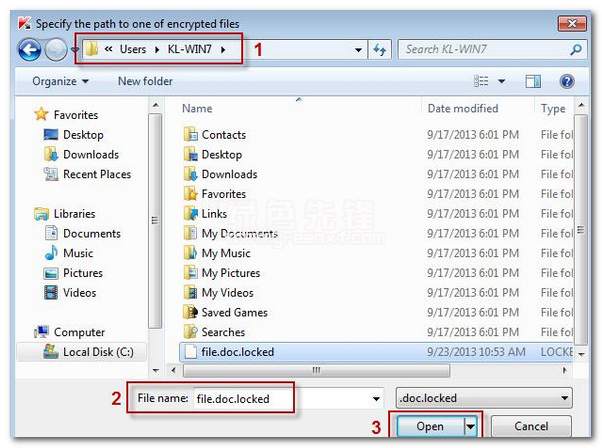Image resolution: width=602 pixels, height=448 pixels.
Task: Open the .doc.locked file type dropdown
Action: pyautogui.click(x=483, y=398)
